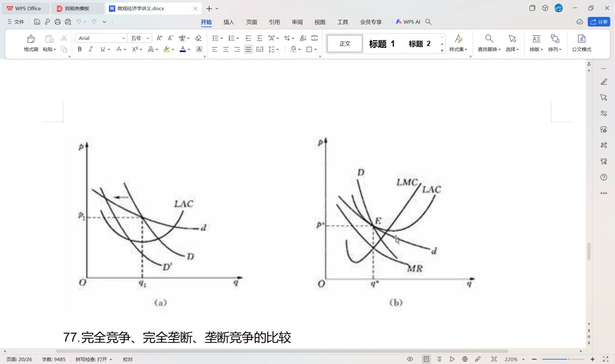Screen dimensions: 615x364
Task: Apply superscript formatting X²
Action: [134, 49]
